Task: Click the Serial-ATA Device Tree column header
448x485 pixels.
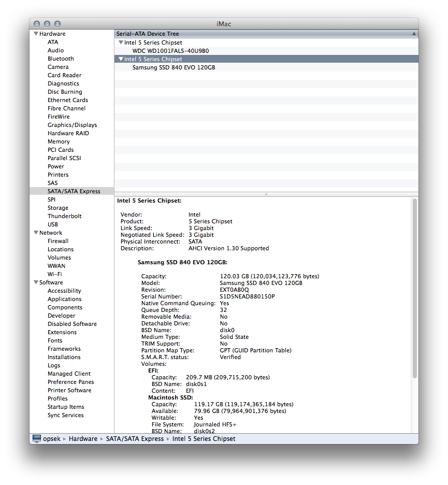Action: pos(266,34)
